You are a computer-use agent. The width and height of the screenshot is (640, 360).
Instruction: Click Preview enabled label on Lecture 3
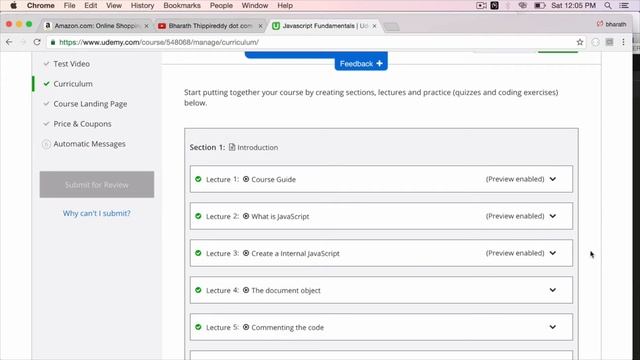tap(515, 253)
